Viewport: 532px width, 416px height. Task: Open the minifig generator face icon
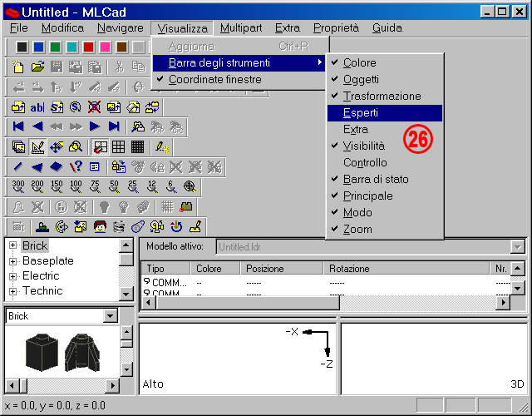click(100, 226)
